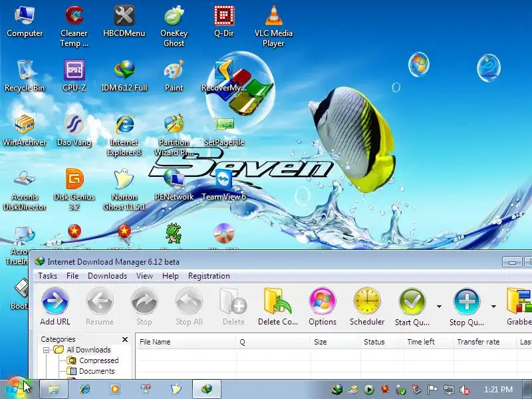Open Windows Explorer from the taskbar
The height and width of the screenshot is (399, 532).
pyautogui.click(x=54, y=389)
